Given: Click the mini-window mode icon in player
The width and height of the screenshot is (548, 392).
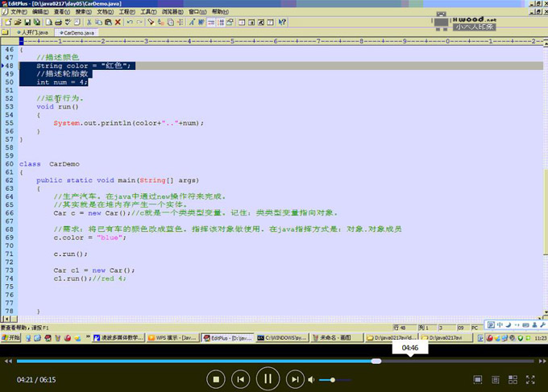Looking at the screenshot, I should [x=478, y=380].
